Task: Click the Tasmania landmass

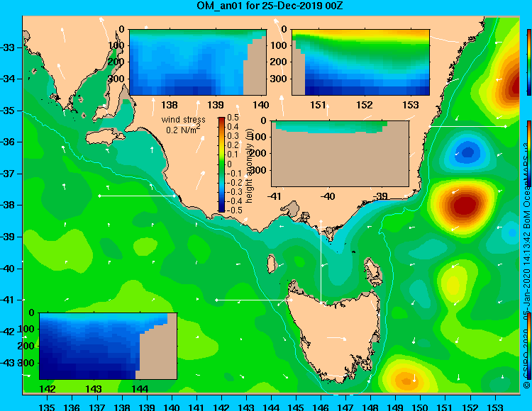Action: (x=336, y=335)
